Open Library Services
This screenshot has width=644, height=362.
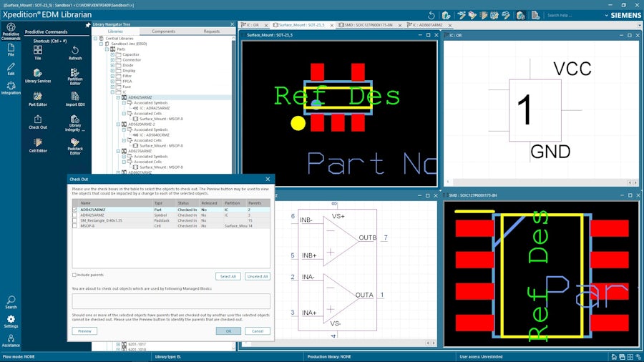(38, 76)
